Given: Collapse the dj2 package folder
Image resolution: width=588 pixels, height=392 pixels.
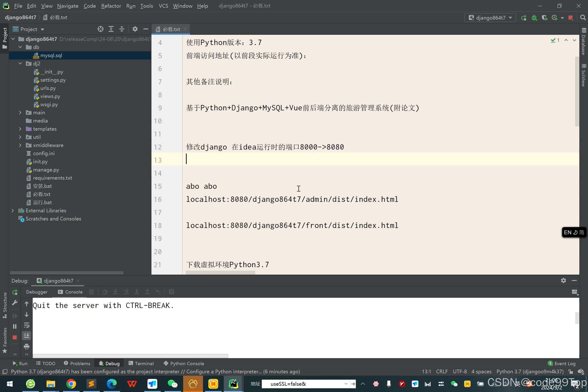Looking at the screenshot, I should (x=20, y=63).
